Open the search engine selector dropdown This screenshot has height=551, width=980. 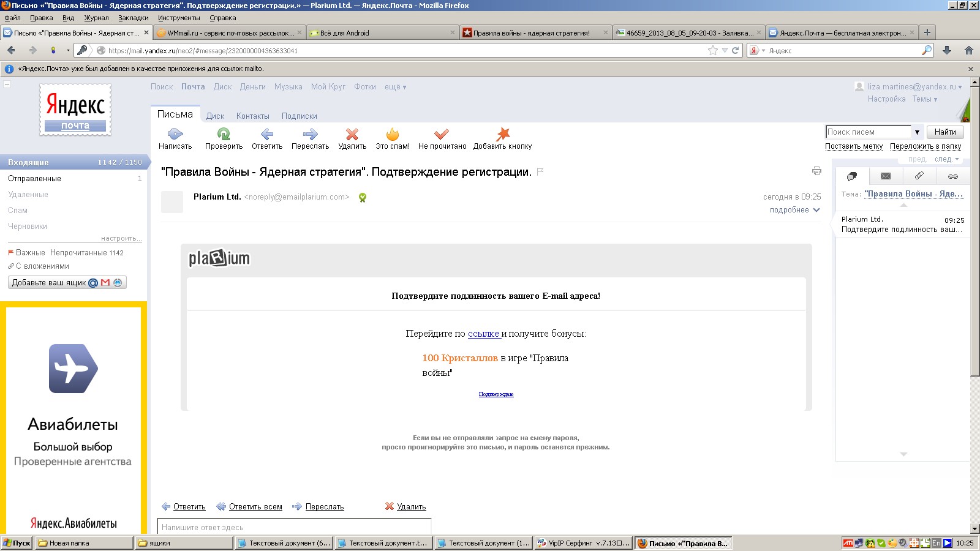coord(758,50)
